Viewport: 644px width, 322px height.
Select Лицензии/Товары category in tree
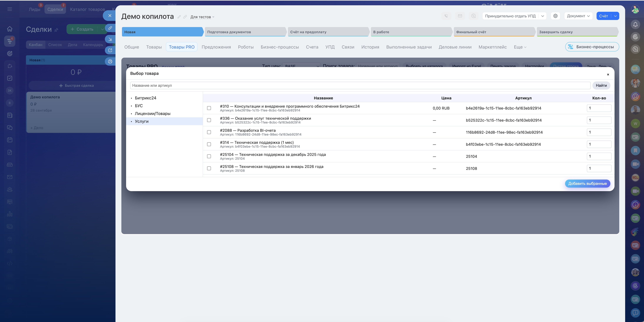tap(152, 114)
